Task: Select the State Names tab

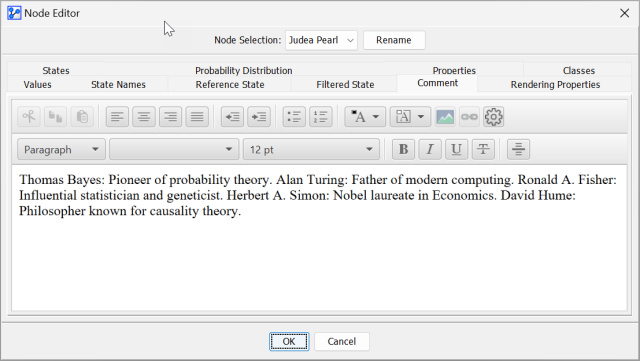Action: tap(118, 85)
